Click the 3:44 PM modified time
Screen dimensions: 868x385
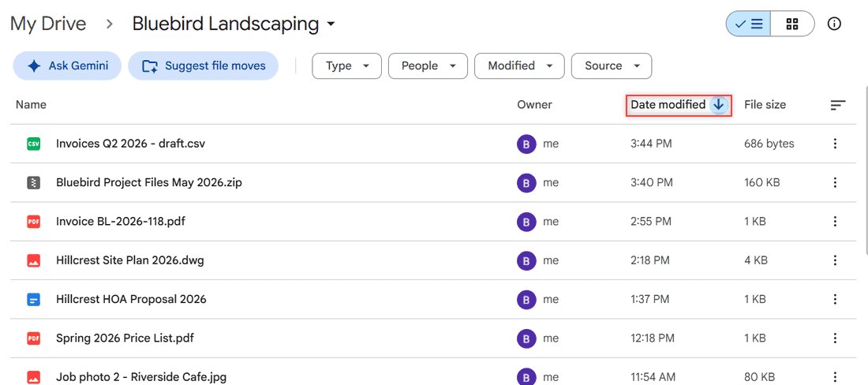pos(651,144)
